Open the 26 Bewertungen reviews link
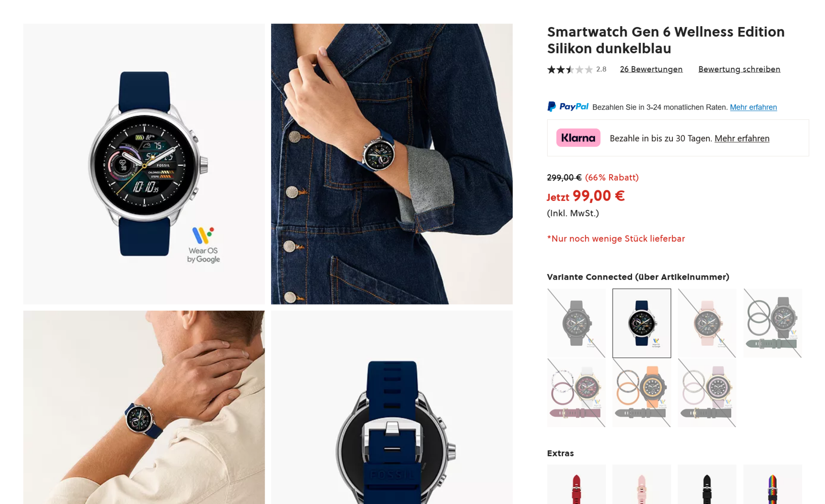This screenshot has width=825, height=504. [651, 69]
